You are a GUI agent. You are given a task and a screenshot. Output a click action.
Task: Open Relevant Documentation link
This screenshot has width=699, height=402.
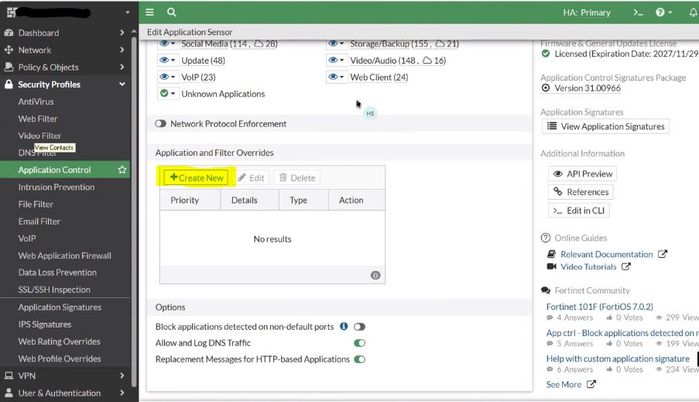(606, 254)
